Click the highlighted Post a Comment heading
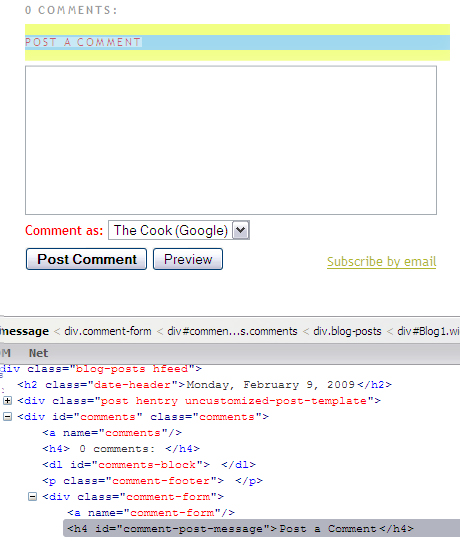The height and width of the screenshot is (541, 460). (x=83, y=42)
